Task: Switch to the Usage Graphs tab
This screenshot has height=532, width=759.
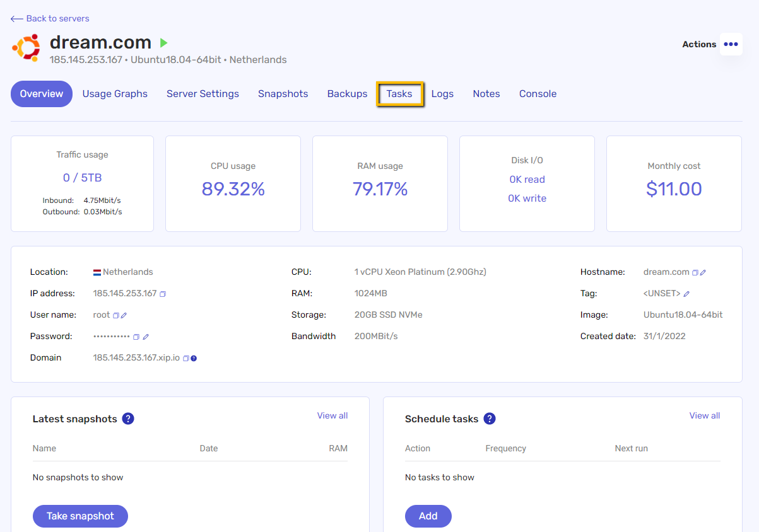Action: pyautogui.click(x=115, y=94)
